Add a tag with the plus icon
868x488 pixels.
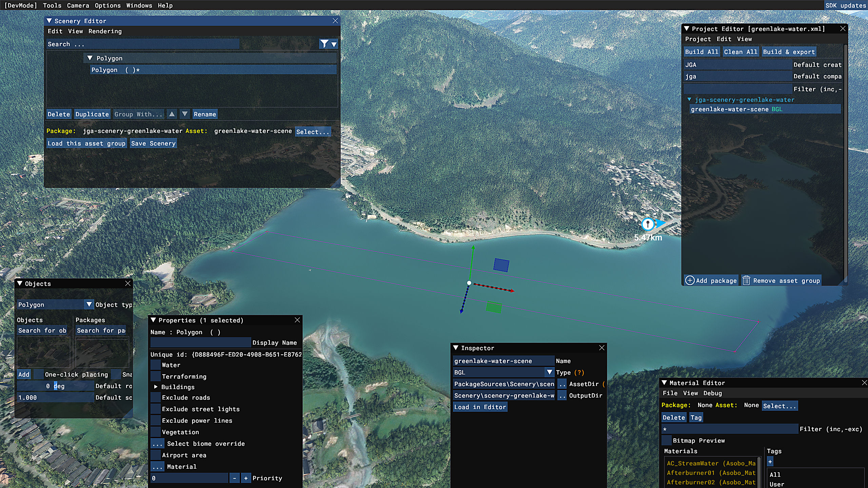coord(770,462)
